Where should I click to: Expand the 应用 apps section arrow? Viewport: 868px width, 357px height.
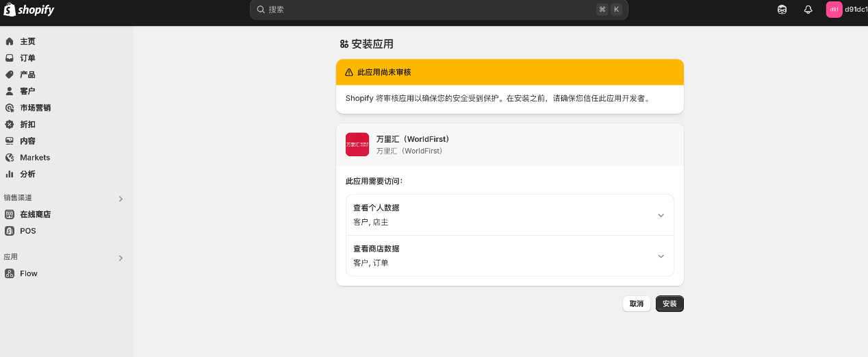tap(120, 258)
